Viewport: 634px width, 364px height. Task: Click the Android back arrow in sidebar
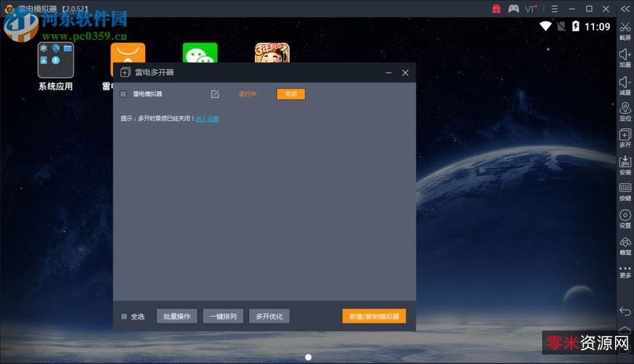[x=625, y=311]
